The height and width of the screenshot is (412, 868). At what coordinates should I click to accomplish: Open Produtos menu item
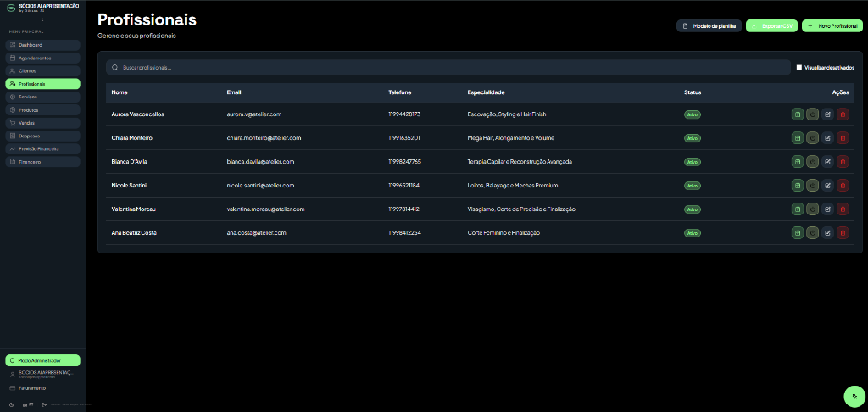pyautogui.click(x=42, y=110)
